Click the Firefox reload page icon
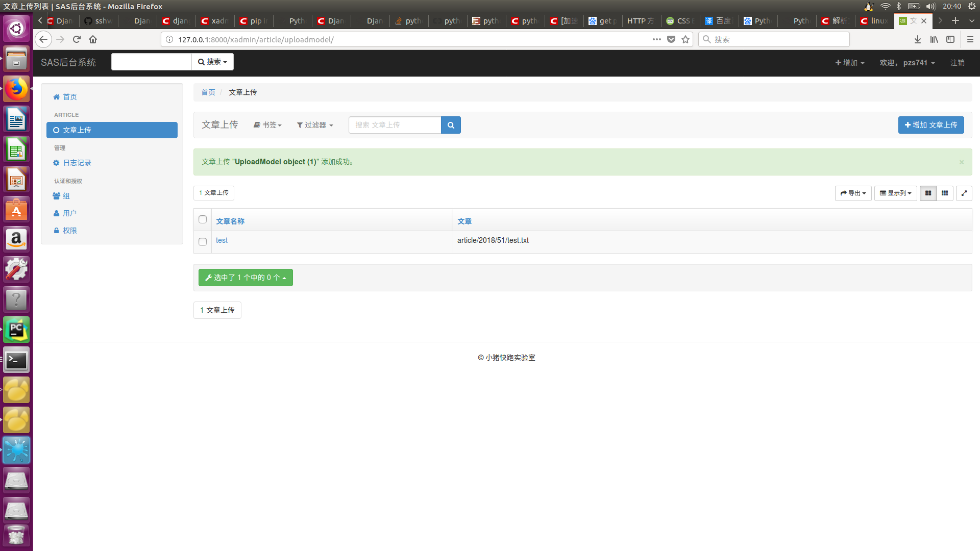980x551 pixels. 77,39
